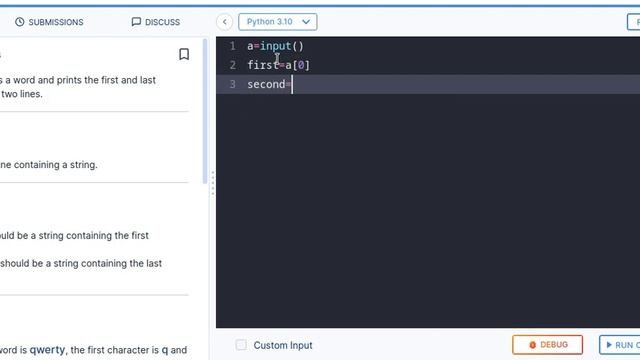Place cursor on line 3 after second=
The image size is (640, 360).
(x=292, y=84)
